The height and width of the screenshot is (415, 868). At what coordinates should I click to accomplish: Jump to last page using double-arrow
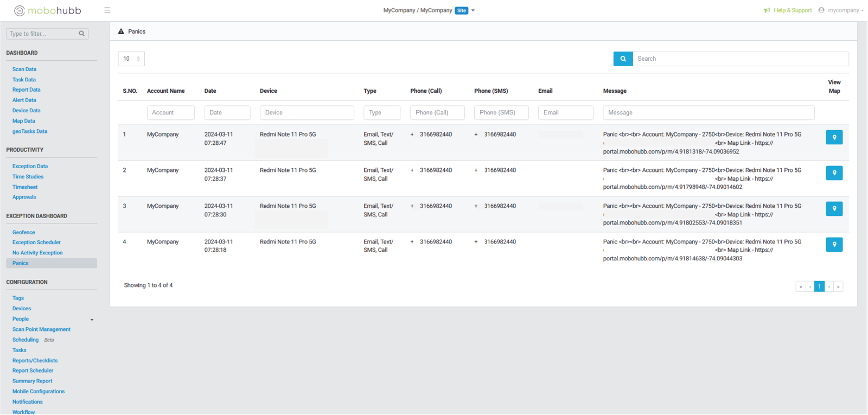838,286
